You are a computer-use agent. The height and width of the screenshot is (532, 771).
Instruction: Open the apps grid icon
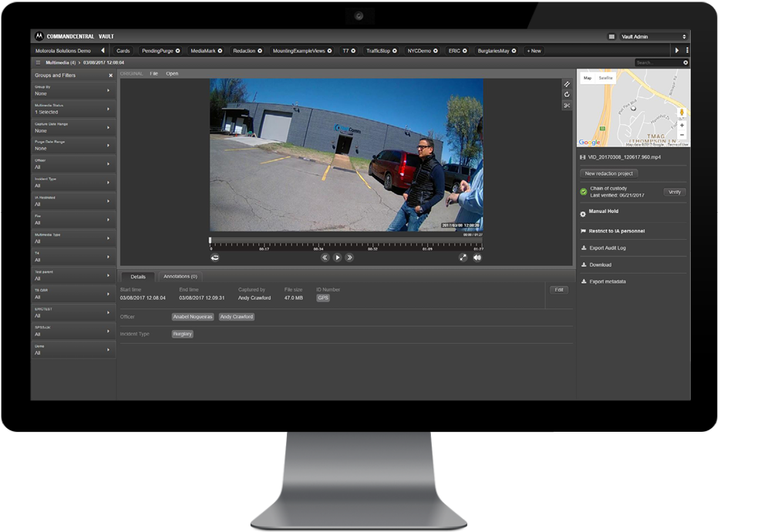pos(611,36)
